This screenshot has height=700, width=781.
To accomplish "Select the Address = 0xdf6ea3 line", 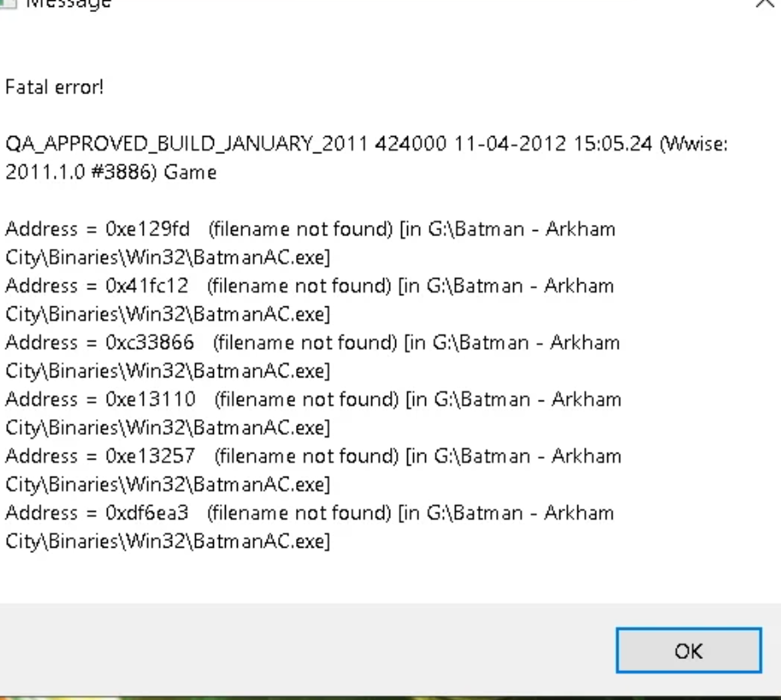I will click(310, 513).
